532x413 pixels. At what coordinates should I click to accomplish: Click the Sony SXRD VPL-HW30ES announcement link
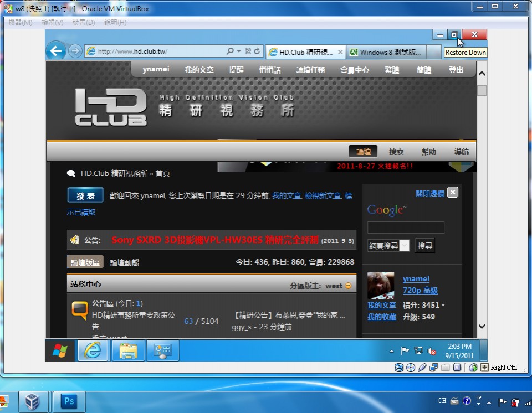click(215, 240)
